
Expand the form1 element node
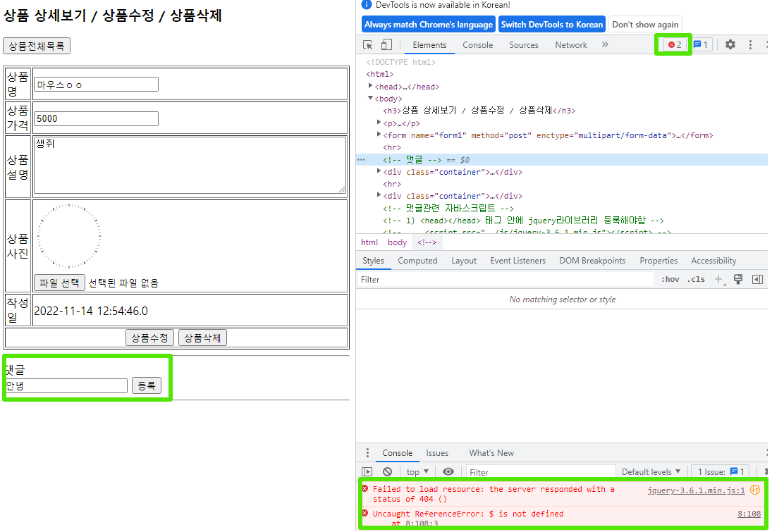(x=379, y=135)
